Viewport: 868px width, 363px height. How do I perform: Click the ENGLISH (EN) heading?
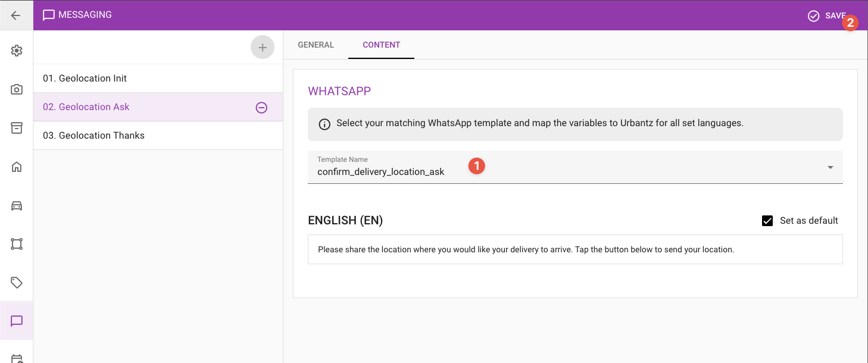(x=345, y=221)
